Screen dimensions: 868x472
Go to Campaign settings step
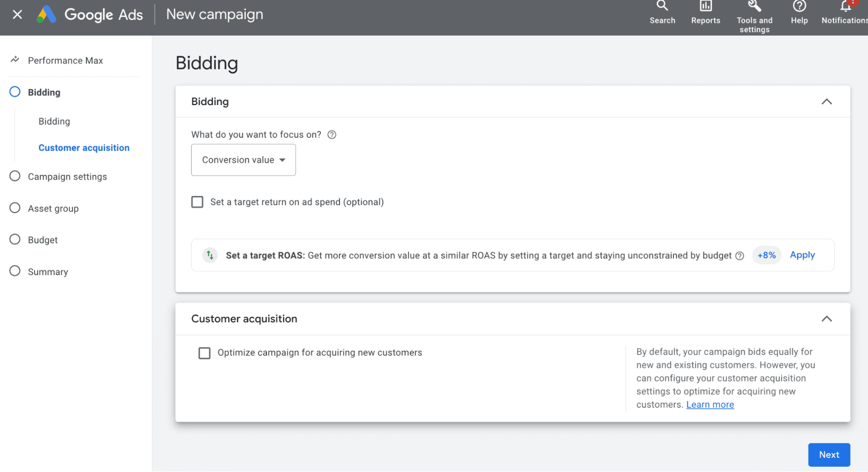(67, 177)
